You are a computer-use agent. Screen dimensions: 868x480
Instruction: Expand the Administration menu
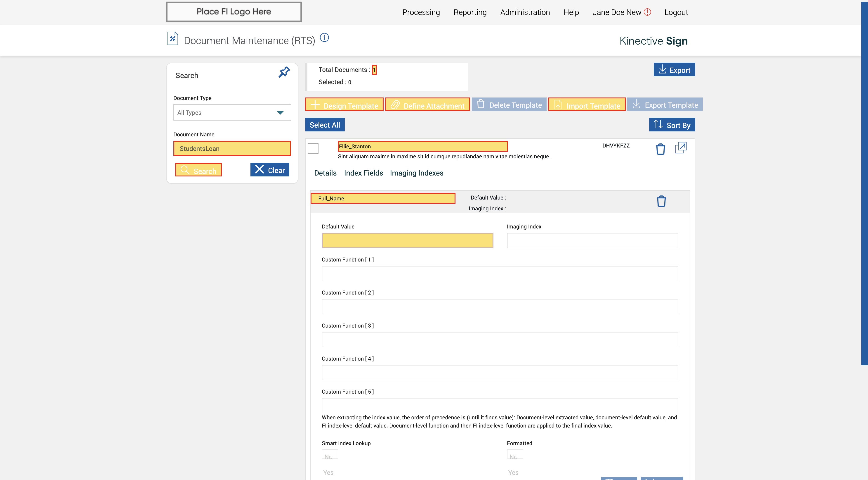[x=525, y=12]
